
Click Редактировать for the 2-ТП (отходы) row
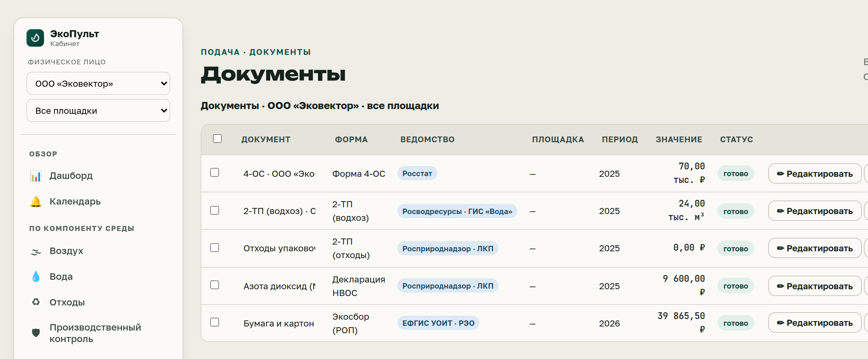point(815,248)
